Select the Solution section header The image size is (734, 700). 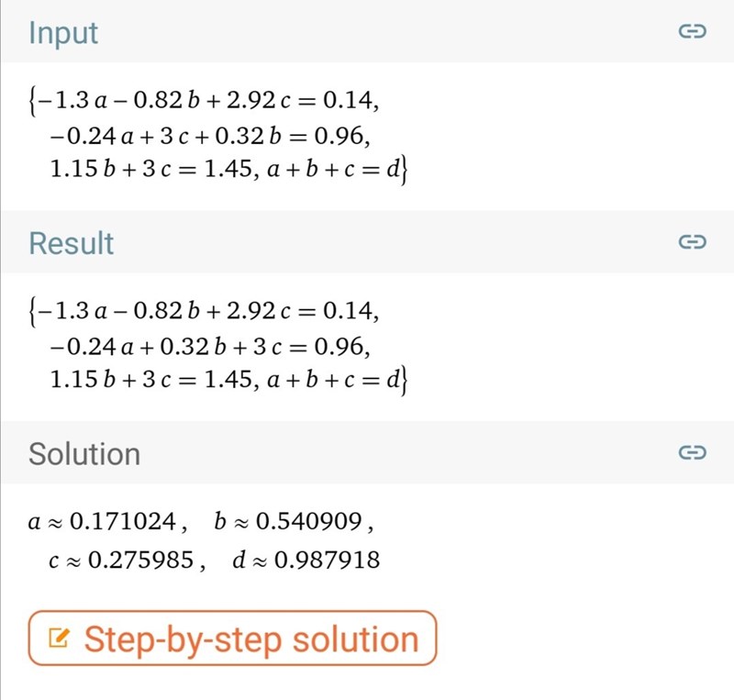pos(84,453)
